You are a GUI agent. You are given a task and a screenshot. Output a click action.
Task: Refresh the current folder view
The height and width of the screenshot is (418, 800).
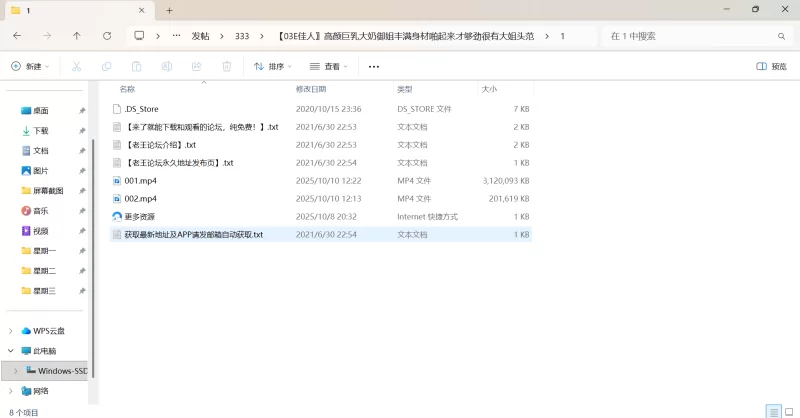(107, 35)
